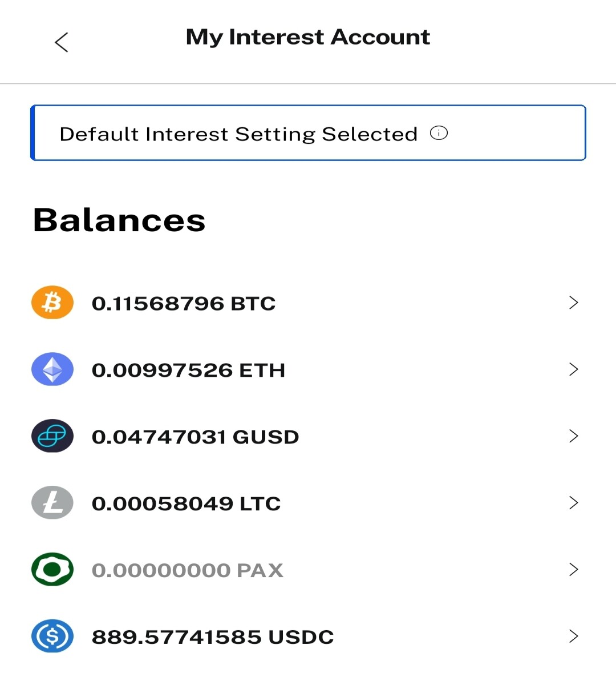
Task: Expand ETH balance using its right chevron
Action: (574, 369)
